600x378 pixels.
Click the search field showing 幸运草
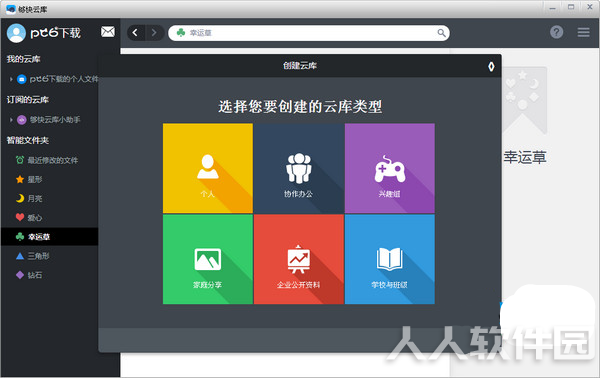[x=309, y=33]
